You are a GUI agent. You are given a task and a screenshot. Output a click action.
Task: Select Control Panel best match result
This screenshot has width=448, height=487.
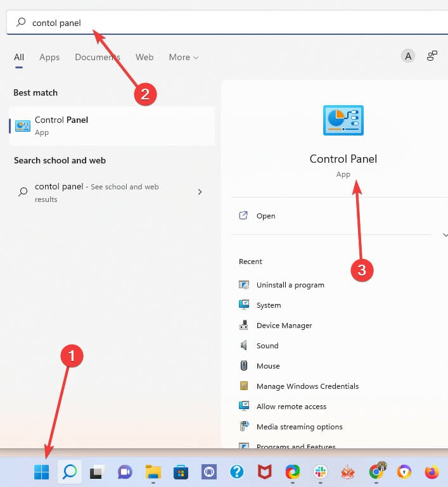112,126
